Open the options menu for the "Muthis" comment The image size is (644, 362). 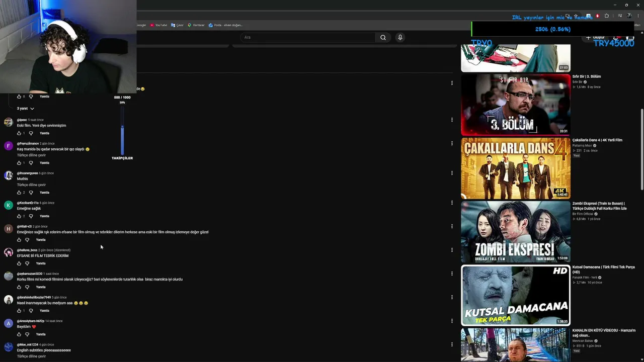[x=452, y=173]
